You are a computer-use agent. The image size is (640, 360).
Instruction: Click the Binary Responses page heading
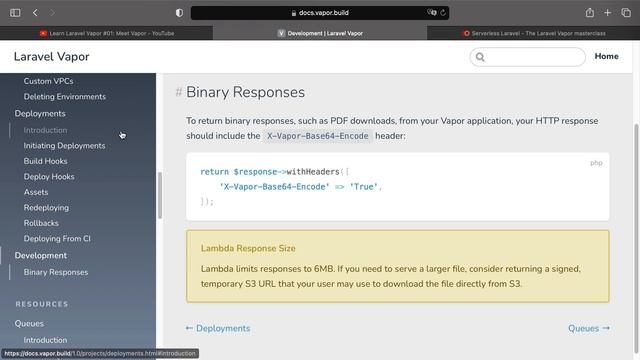pos(245,92)
